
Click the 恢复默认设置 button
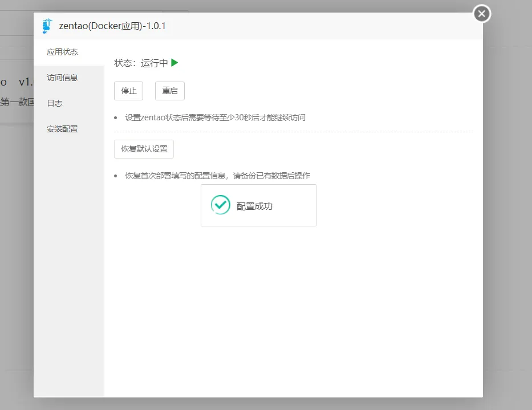tap(144, 149)
